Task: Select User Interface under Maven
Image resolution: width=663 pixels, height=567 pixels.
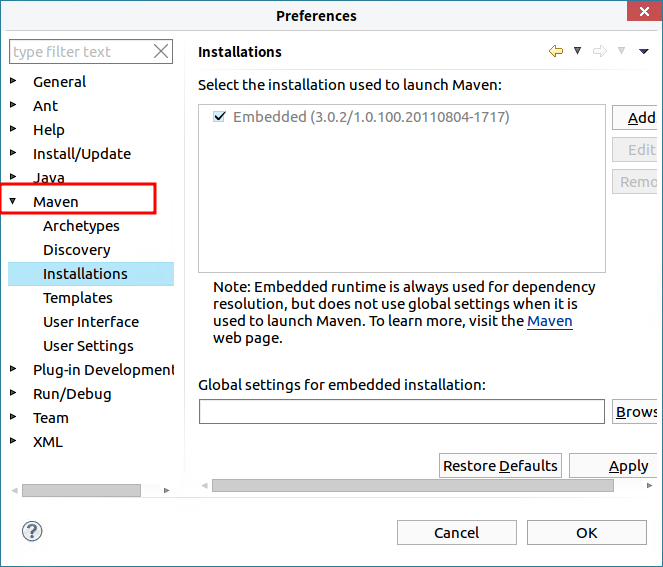Action: [91, 322]
